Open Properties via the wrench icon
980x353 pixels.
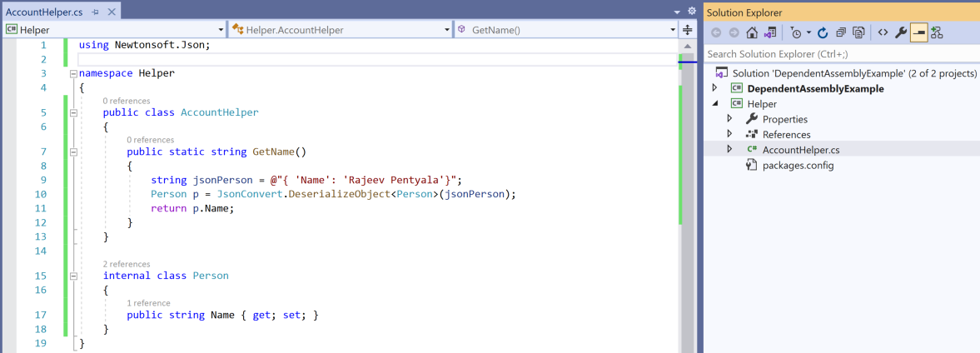click(x=901, y=32)
